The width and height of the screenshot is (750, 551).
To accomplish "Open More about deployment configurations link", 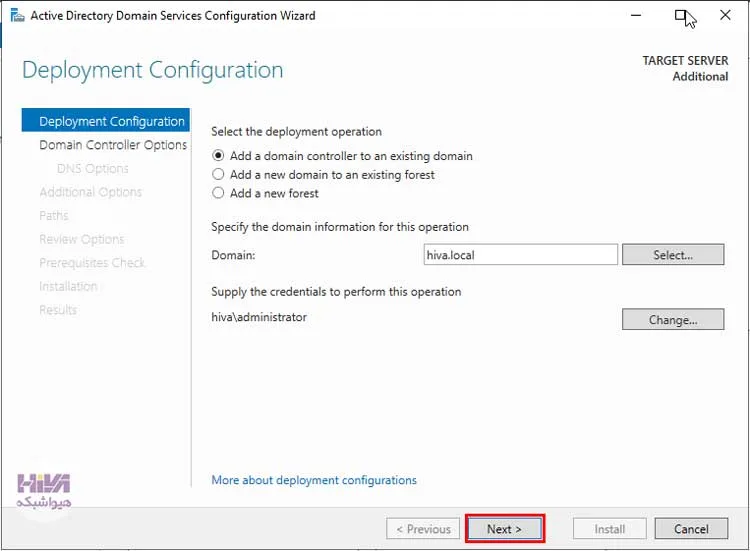I will pos(314,480).
